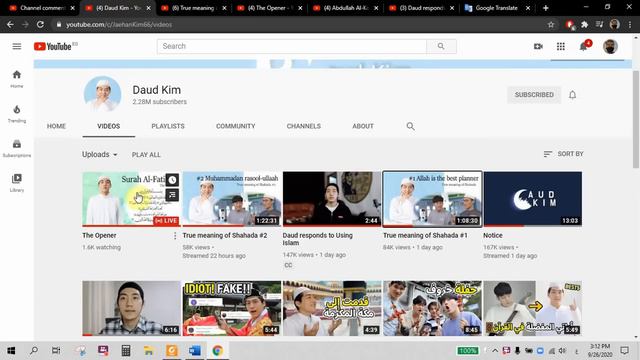640x360 pixels.
Task: Open Trending in sidebar
Action: point(17,113)
